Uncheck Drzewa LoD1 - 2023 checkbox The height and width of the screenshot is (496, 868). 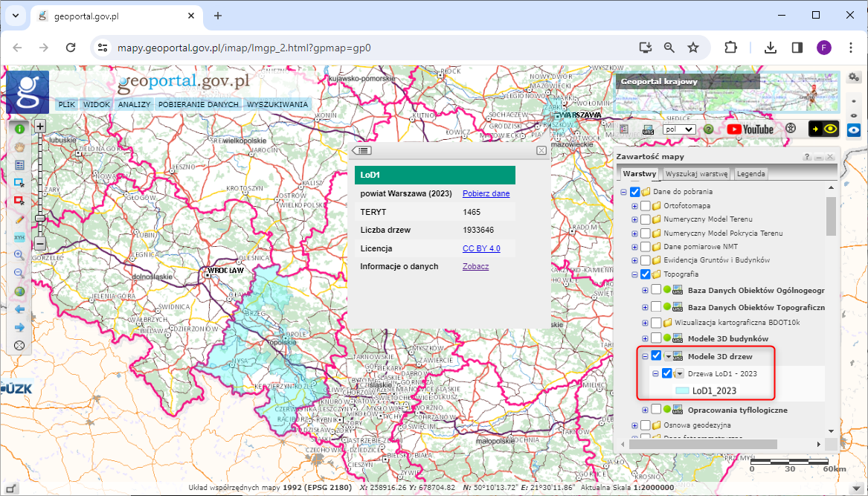tap(667, 373)
